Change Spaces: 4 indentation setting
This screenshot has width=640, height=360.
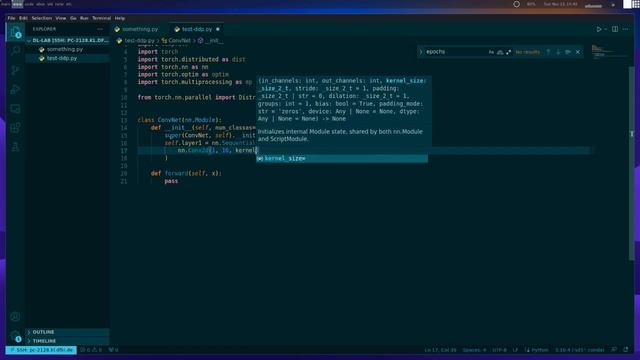474,350
